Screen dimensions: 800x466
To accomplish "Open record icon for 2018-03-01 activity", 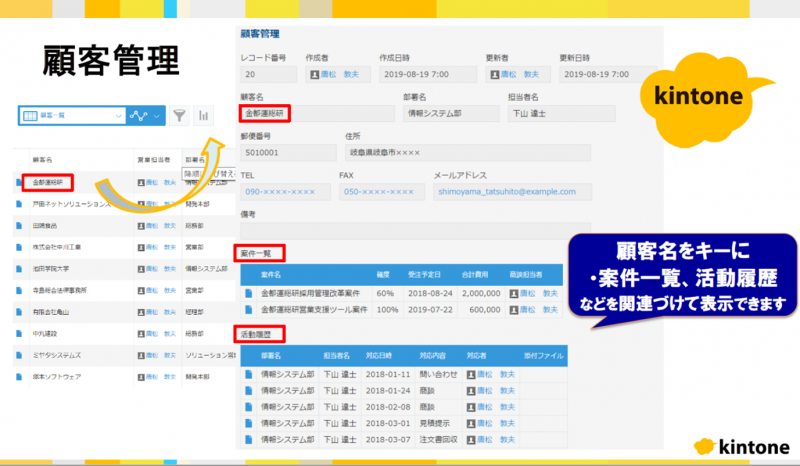I will 248,423.
